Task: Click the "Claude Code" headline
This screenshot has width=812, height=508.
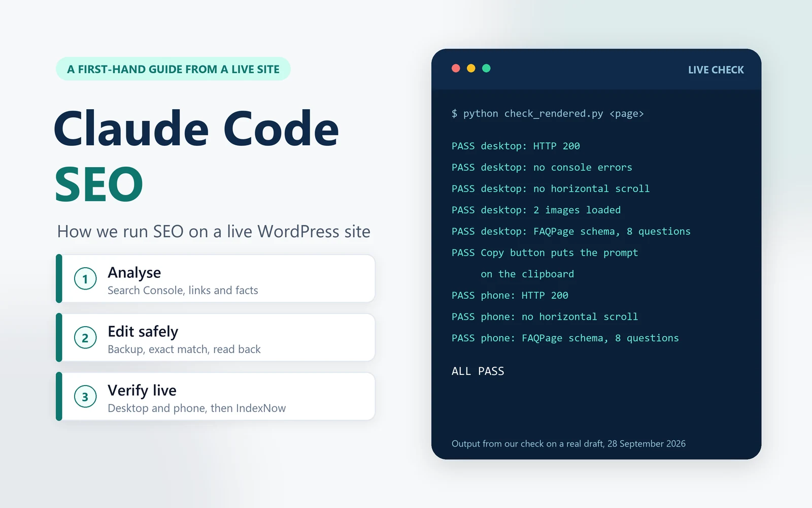Action: pyautogui.click(x=196, y=129)
